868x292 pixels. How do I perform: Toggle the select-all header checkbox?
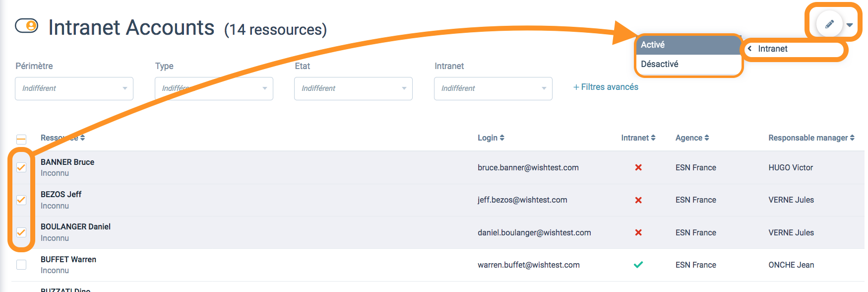coord(21,139)
